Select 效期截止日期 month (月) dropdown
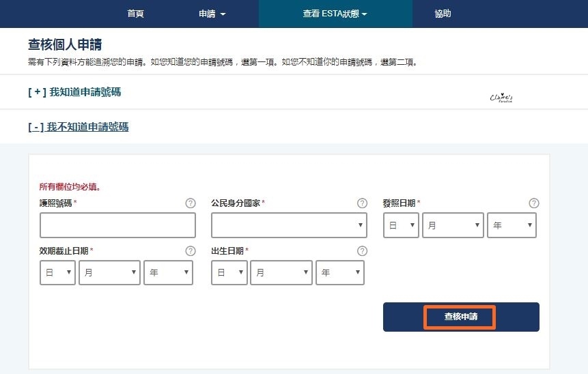The height and width of the screenshot is (374, 588). pyautogui.click(x=109, y=273)
